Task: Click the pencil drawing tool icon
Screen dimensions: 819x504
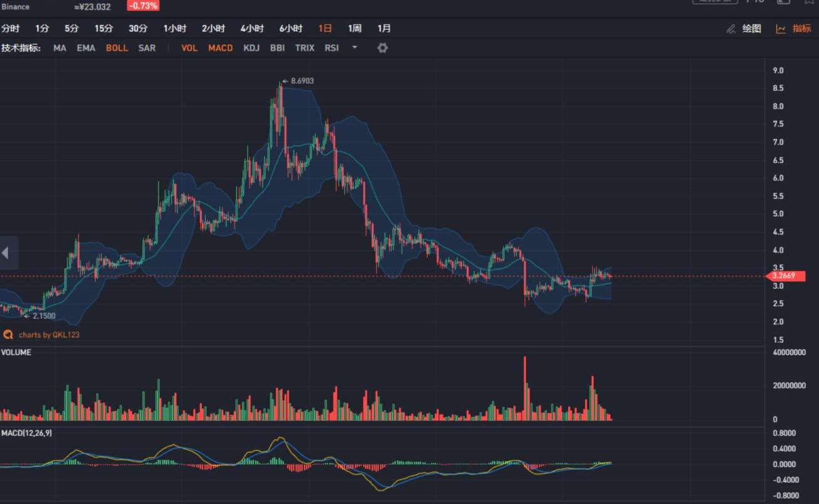Action: click(731, 29)
